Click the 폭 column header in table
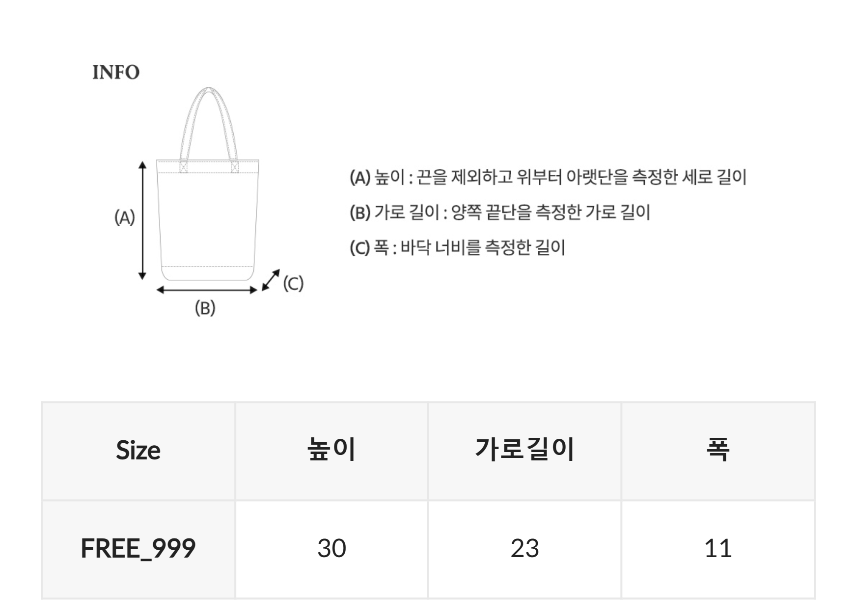Screen dimensions: 855x616 (718, 451)
